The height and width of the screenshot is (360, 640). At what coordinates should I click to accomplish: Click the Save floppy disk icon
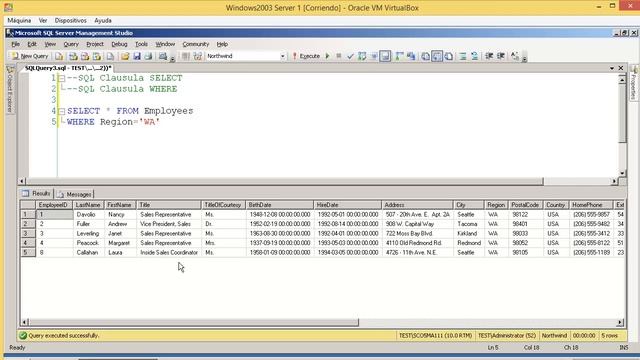click(x=137, y=56)
